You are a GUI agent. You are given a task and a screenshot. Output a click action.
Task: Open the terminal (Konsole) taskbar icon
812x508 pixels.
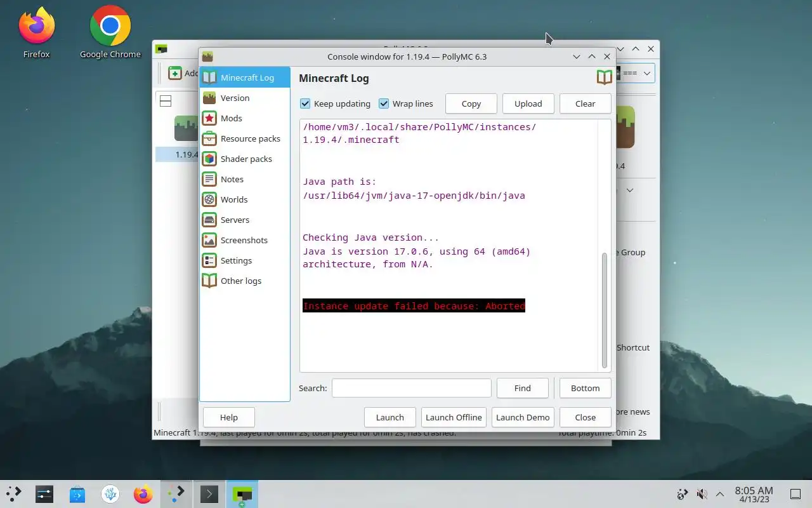pyautogui.click(x=209, y=494)
